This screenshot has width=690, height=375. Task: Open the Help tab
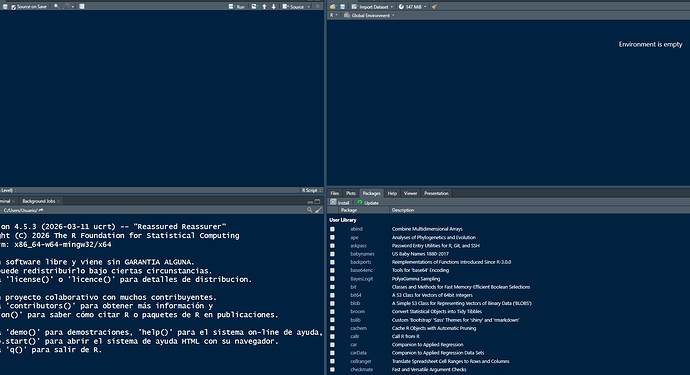point(392,193)
